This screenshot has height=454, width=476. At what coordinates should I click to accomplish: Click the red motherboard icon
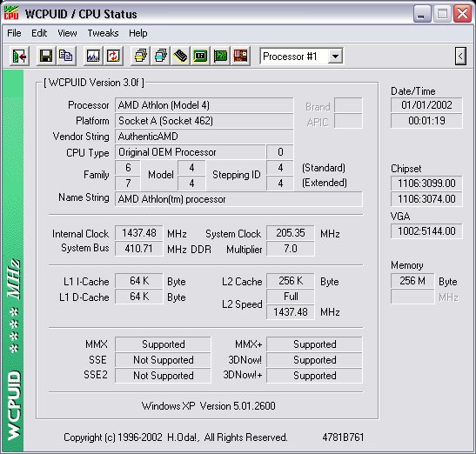[240, 56]
